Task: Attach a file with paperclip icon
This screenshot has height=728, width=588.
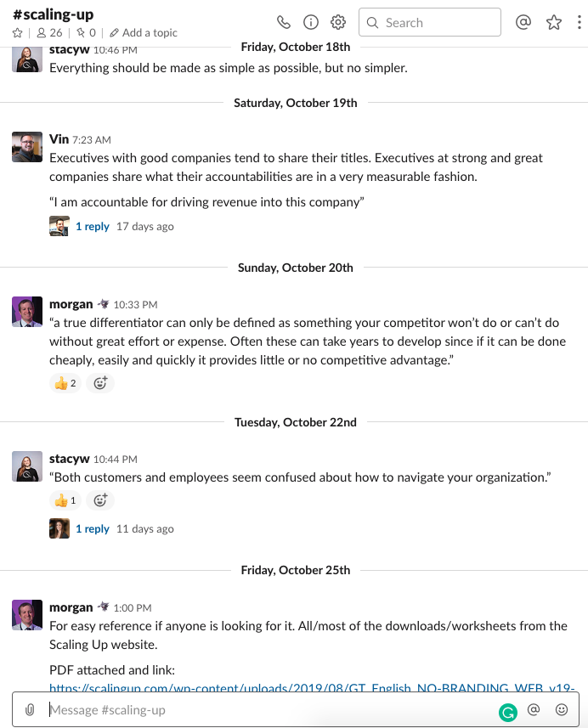Action: click(x=30, y=709)
